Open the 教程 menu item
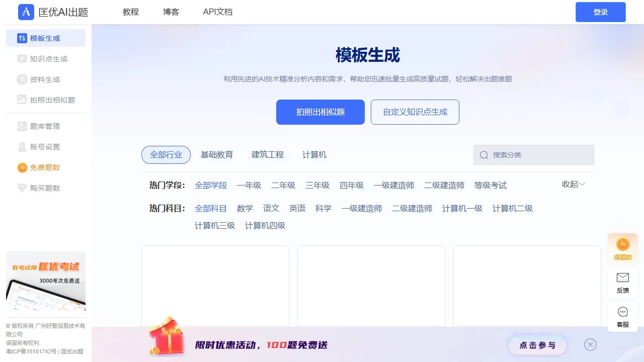Screen dimensions: 644x362 point(131,12)
